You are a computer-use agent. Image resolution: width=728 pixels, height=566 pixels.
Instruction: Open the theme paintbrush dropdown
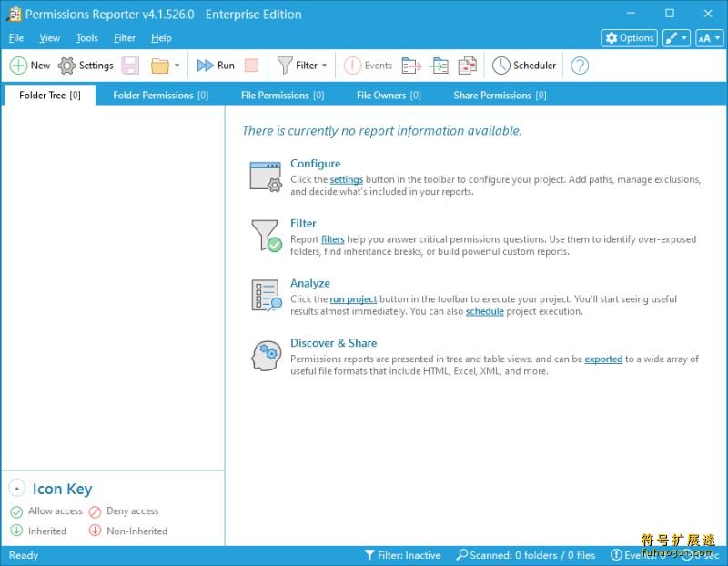(x=676, y=38)
